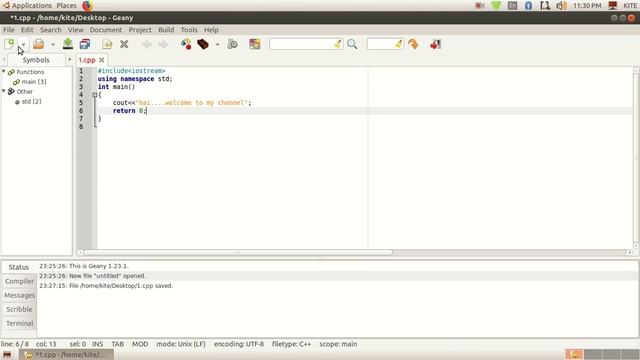The image size is (640, 360).
Task: Open the Search menu
Action: (x=51, y=30)
